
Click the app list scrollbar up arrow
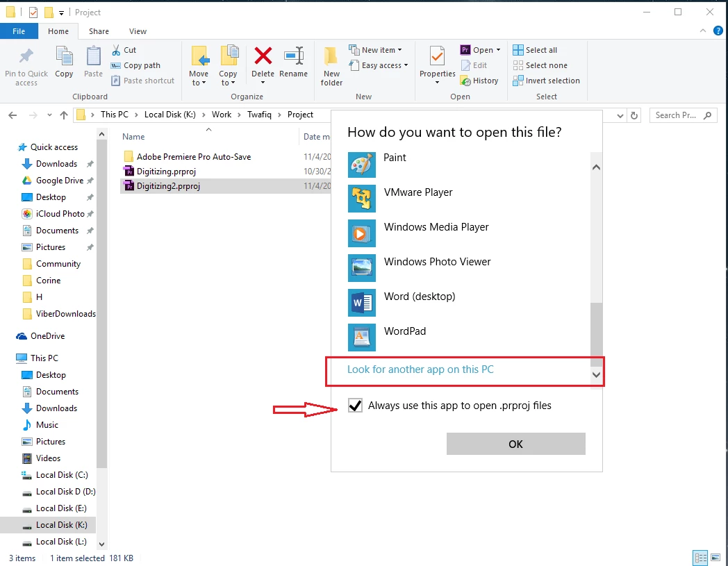pyautogui.click(x=596, y=167)
